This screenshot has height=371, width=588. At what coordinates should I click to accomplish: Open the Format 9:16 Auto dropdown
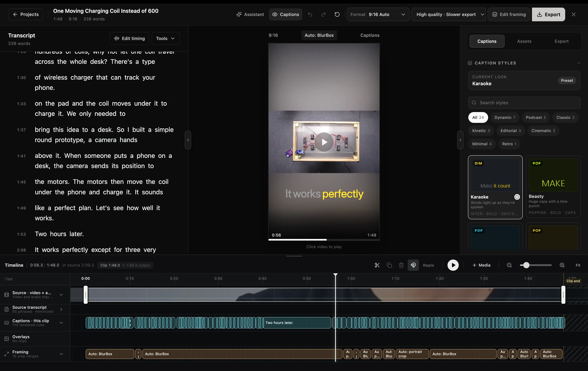[x=378, y=14]
